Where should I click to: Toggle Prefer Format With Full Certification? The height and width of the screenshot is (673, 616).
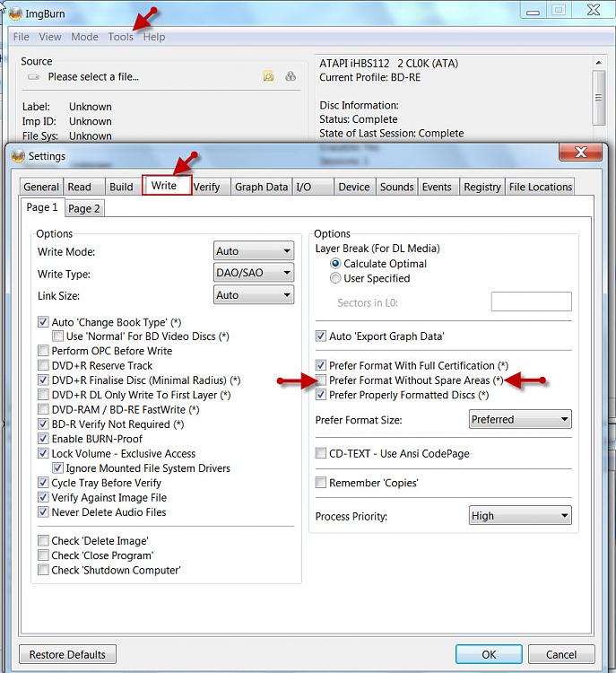(320, 365)
